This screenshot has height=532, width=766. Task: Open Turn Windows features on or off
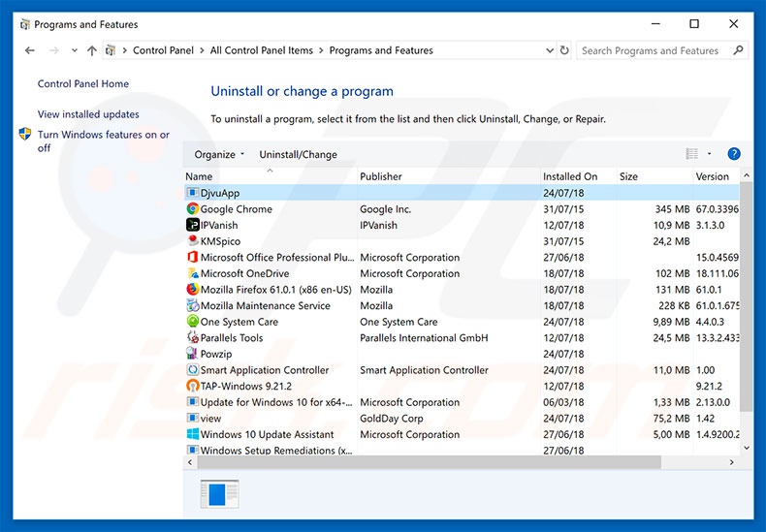(104, 141)
